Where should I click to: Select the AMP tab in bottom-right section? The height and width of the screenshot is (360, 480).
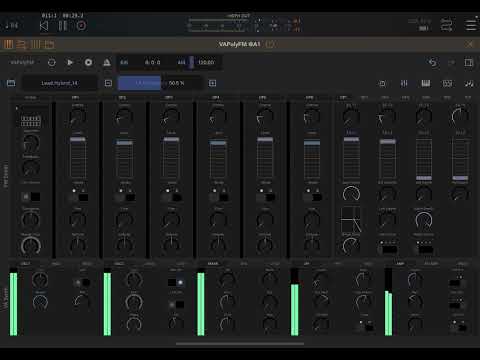(400, 264)
